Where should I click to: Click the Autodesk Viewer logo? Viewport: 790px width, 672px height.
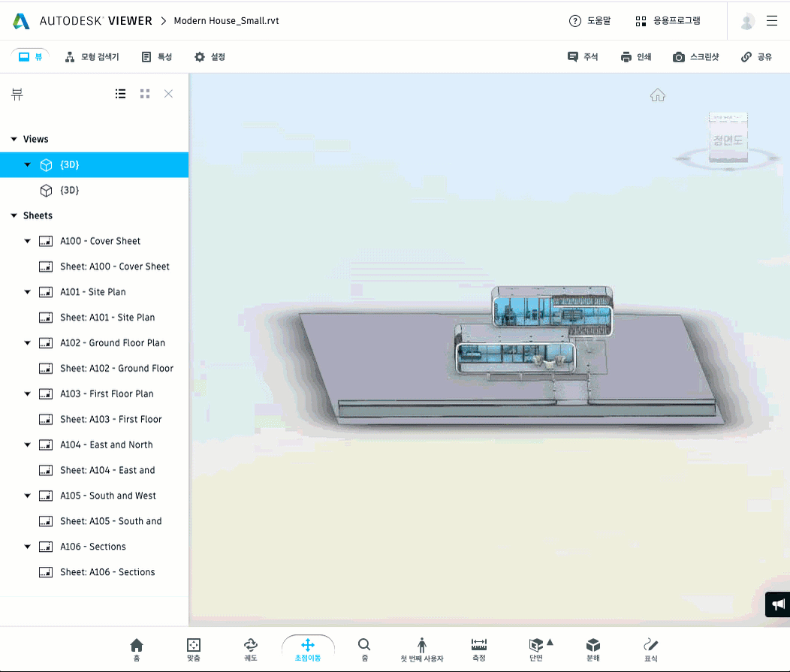(82, 21)
